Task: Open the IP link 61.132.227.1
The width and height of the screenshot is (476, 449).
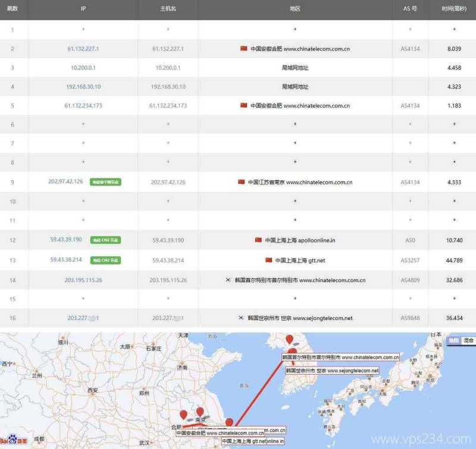Action: pos(83,49)
